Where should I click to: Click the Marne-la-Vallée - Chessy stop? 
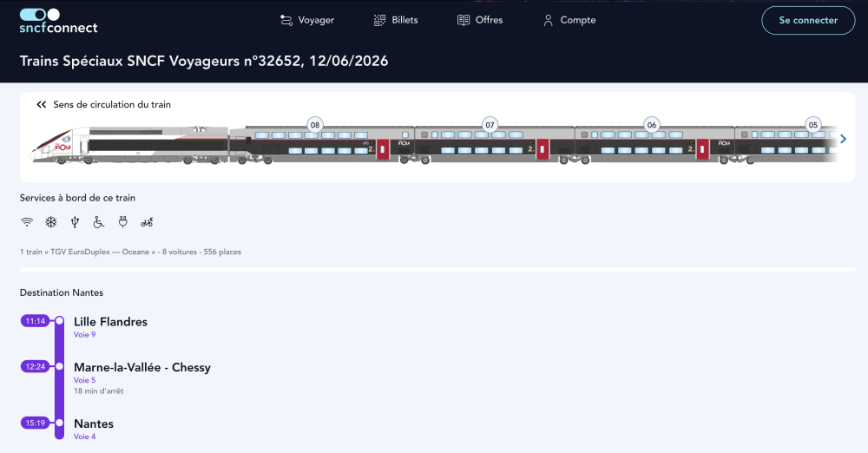[x=142, y=367]
